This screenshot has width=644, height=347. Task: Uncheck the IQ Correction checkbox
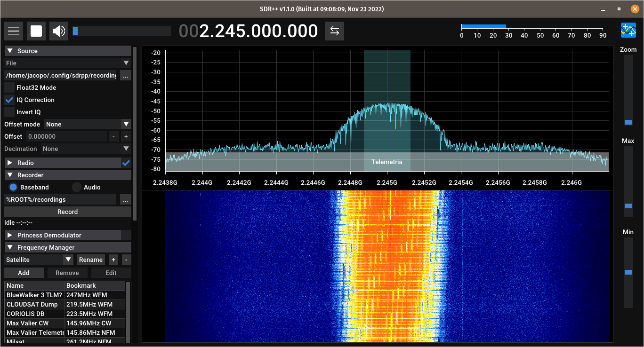click(9, 100)
